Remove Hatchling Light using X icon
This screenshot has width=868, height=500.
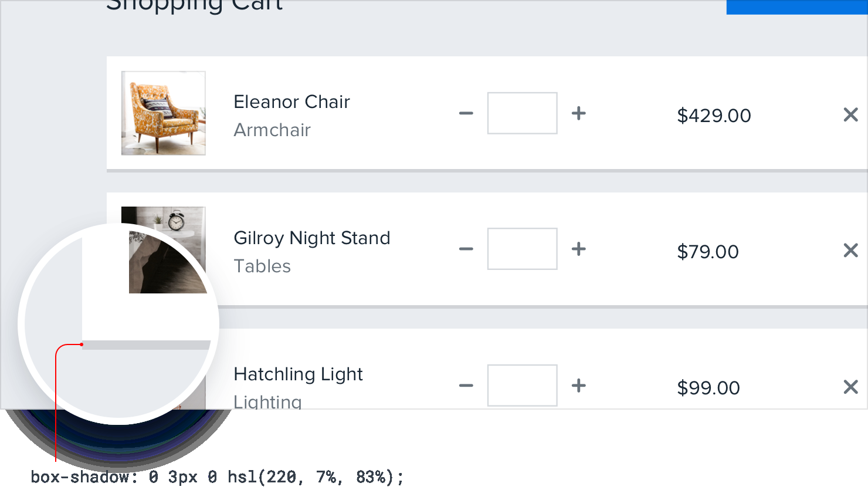[850, 387]
